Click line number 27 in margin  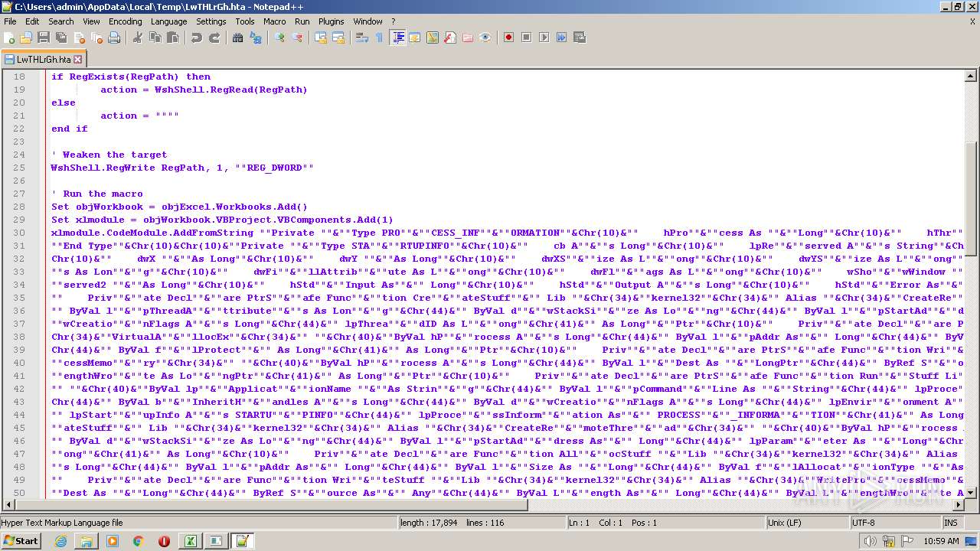[19, 194]
